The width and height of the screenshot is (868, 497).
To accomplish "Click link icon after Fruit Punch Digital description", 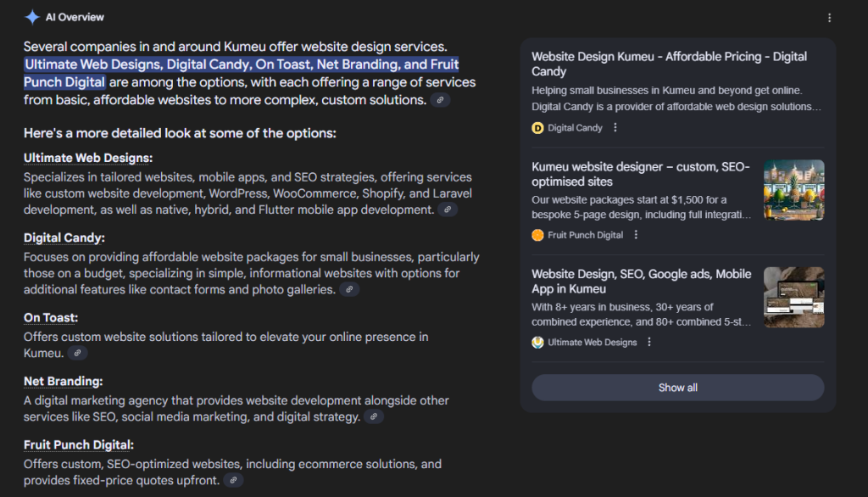I will tap(233, 480).
